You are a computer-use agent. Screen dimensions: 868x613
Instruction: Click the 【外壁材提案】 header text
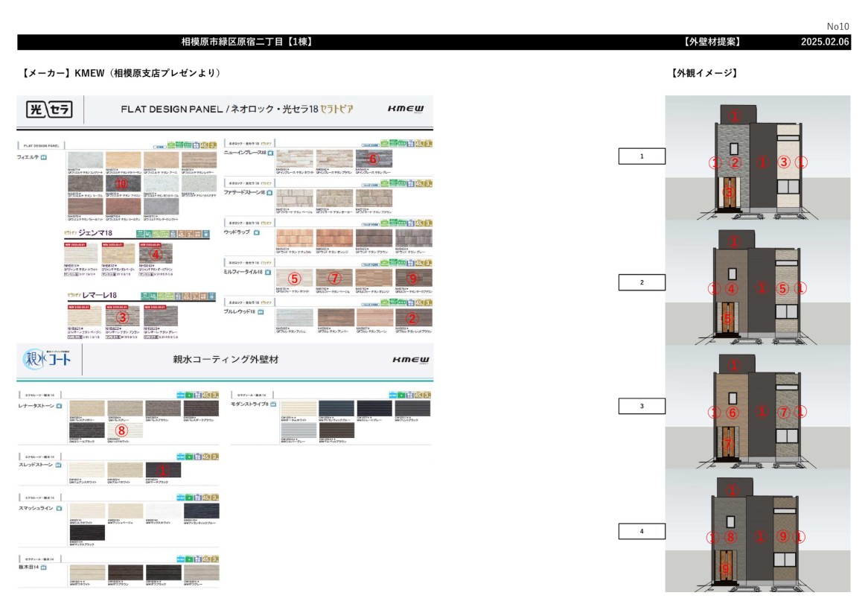(712, 42)
